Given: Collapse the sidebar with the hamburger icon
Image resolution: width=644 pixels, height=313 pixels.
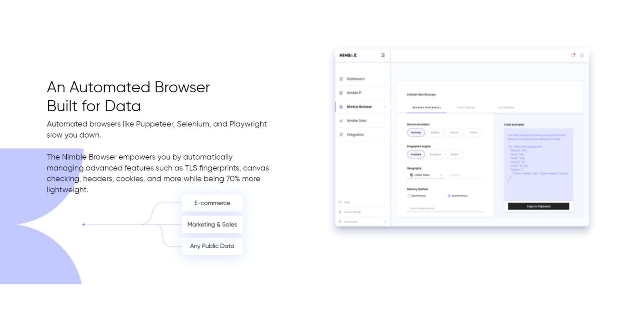Looking at the screenshot, I should pos(383,55).
